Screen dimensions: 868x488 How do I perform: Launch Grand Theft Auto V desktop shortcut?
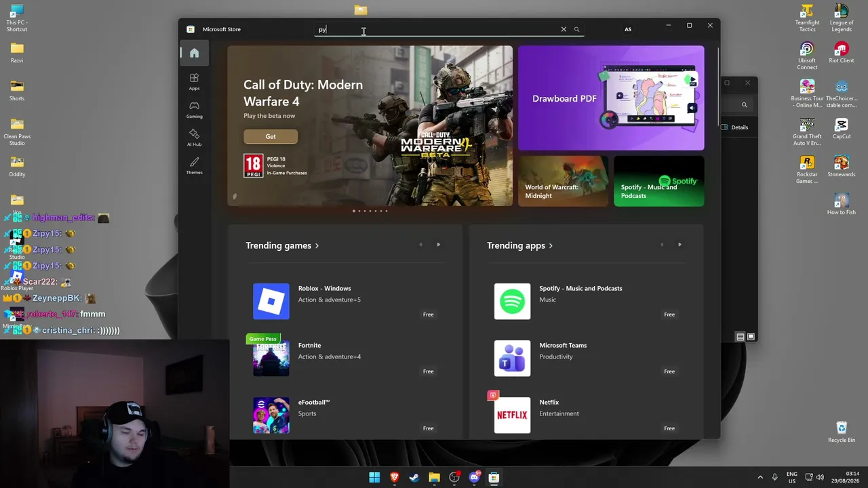pyautogui.click(x=807, y=132)
